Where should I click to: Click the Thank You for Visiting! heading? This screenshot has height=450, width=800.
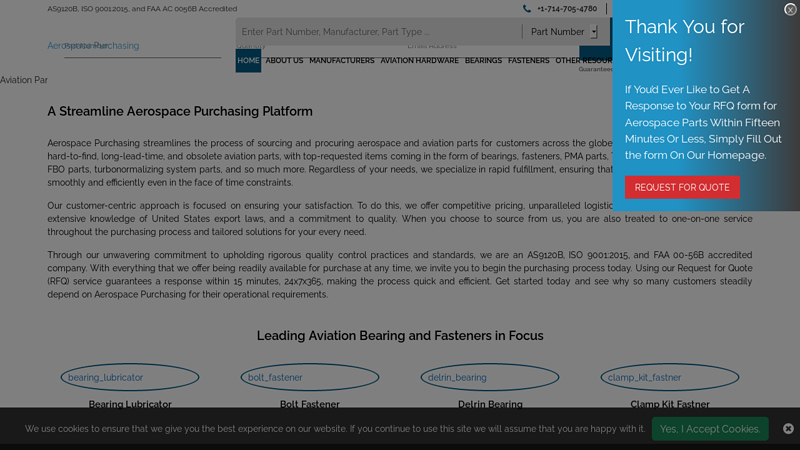click(x=685, y=40)
